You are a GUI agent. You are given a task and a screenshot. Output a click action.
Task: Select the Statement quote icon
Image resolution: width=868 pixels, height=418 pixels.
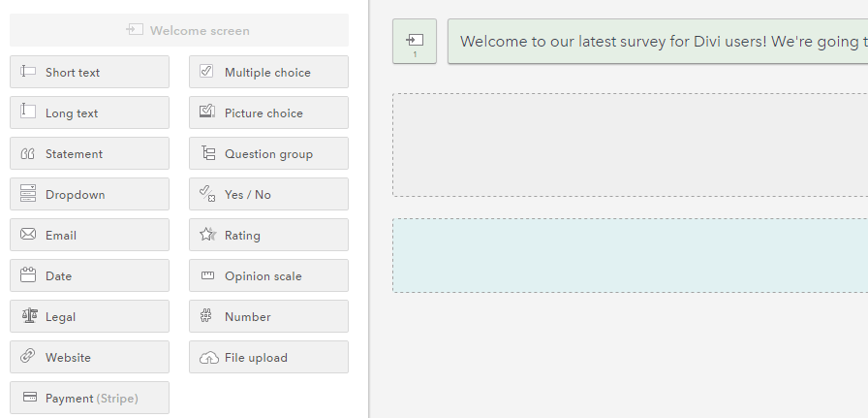pos(28,154)
